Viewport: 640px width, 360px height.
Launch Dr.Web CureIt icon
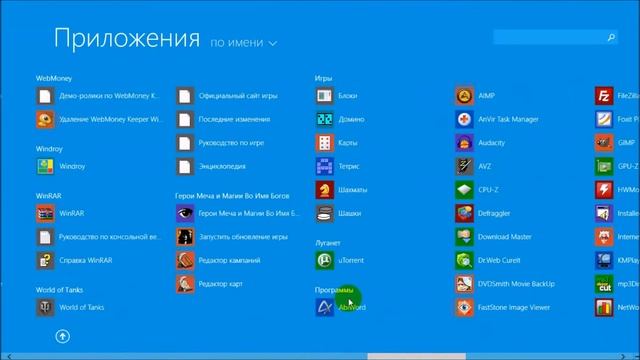464,260
